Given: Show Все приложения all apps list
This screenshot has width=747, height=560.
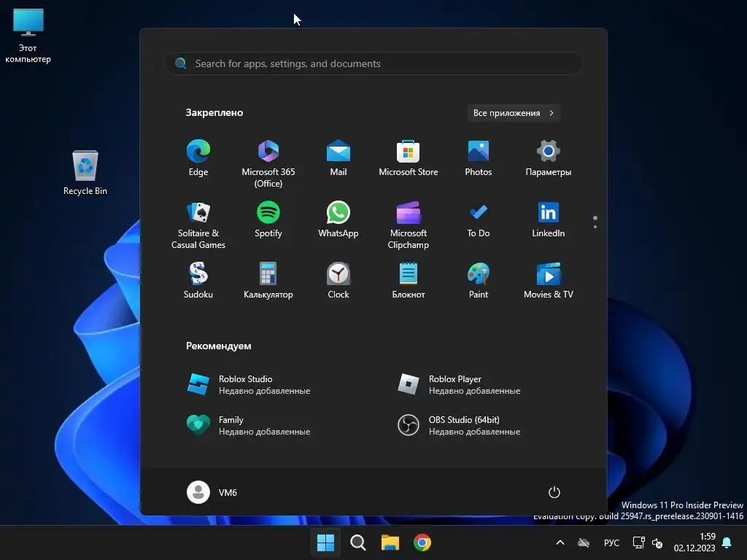Looking at the screenshot, I should (514, 113).
